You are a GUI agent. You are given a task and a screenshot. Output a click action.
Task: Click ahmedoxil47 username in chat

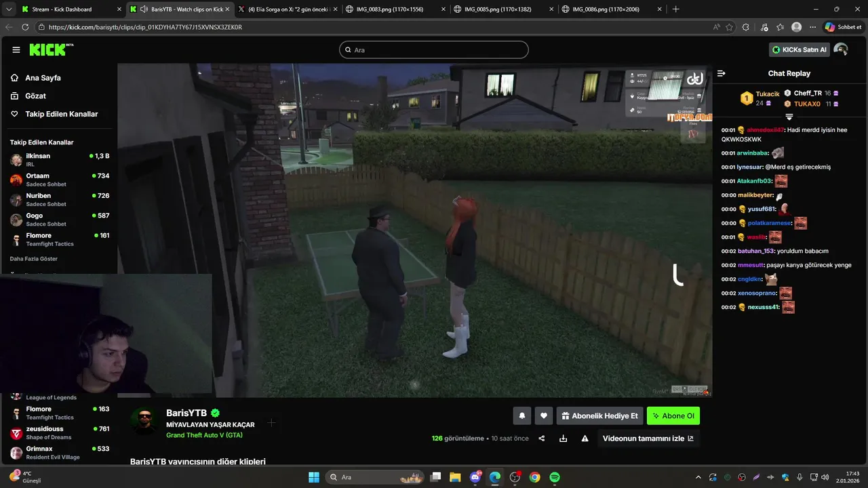pos(765,130)
